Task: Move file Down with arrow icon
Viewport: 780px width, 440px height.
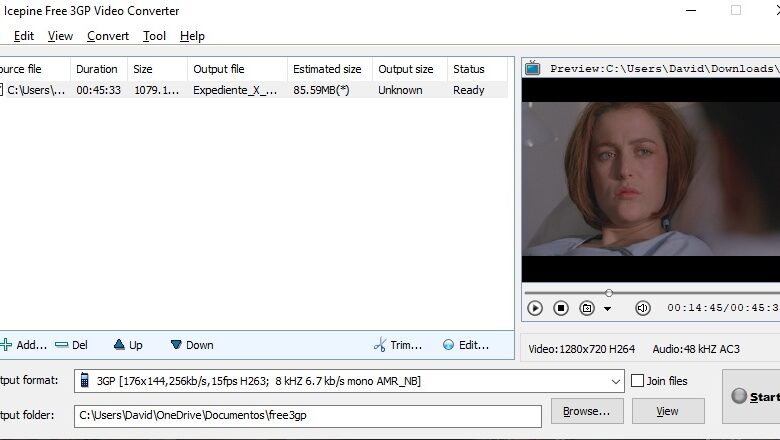Action: click(176, 344)
